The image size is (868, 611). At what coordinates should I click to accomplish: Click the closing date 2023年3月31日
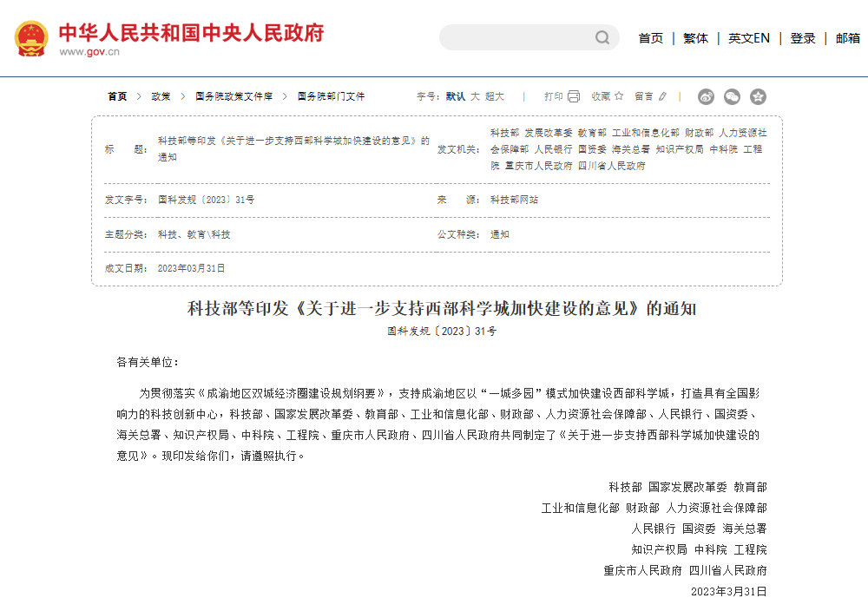tap(728, 591)
